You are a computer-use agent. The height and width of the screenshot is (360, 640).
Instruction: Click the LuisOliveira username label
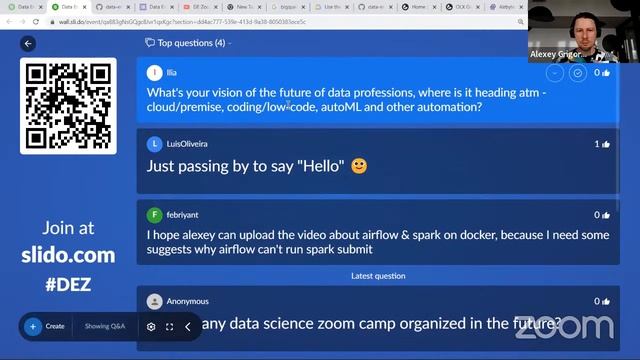pyautogui.click(x=187, y=144)
